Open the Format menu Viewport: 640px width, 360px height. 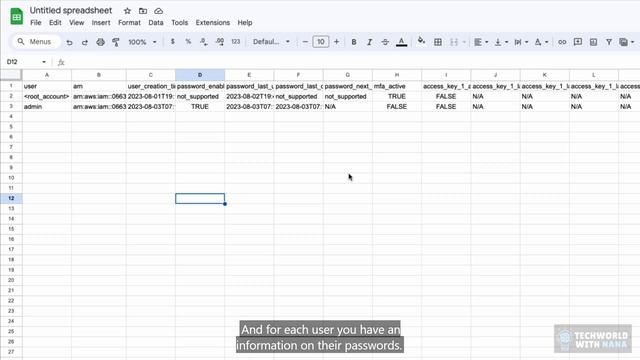(129, 22)
